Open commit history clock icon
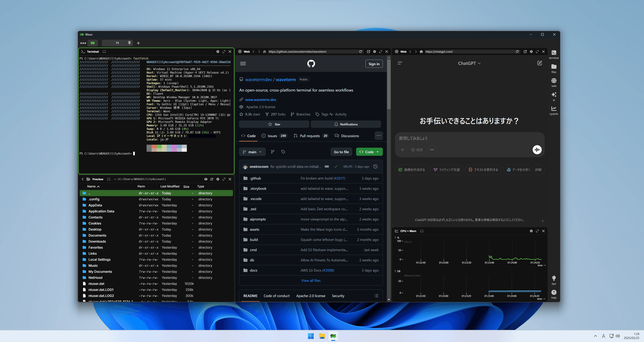The width and height of the screenshot is (644, 342). click(x=375, y=166)
